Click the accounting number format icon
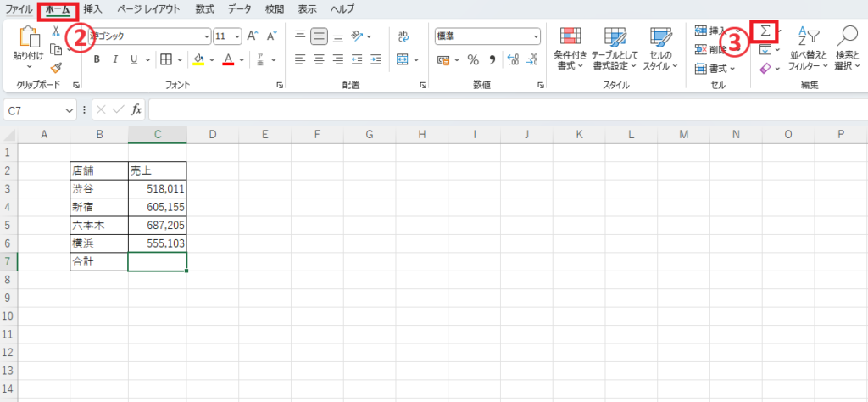The image size is (868, 402). [x=442, y=60]
